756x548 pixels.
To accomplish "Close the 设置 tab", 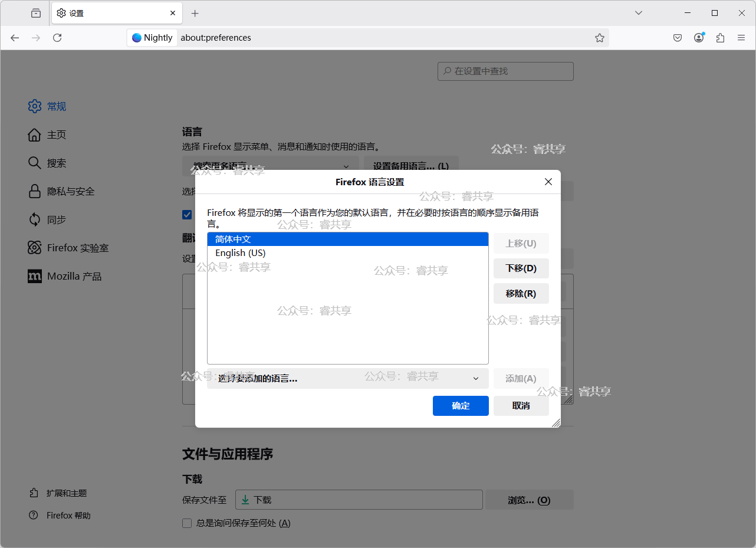I will pyautogui.click(x=173, y=13).
